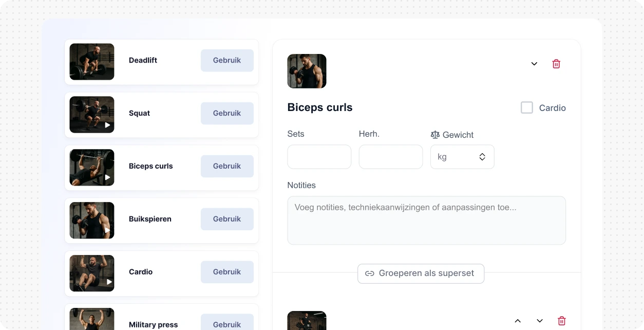Click the Sets input field
This screenshot has width=644, height=330.
coord(319,157)
